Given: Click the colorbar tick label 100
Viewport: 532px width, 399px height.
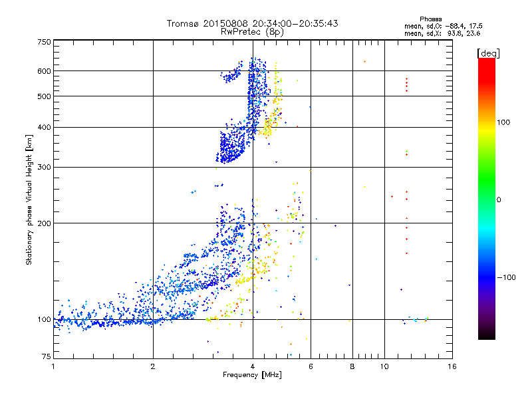Looking at the screenshot, I should click(x=503, y=122).
